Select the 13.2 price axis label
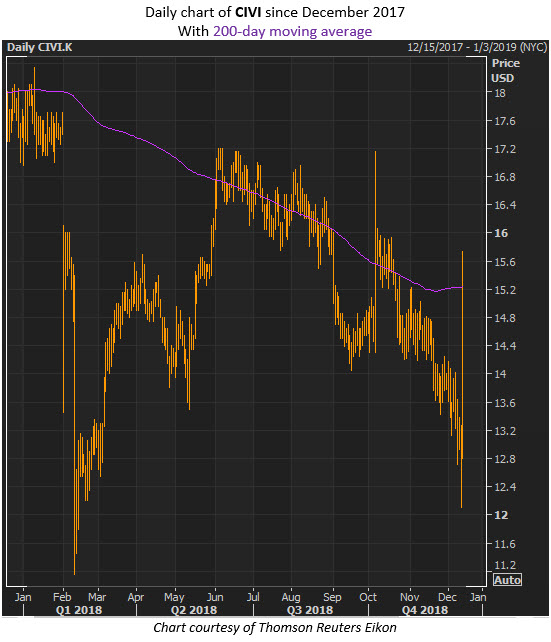The image size is (551, 642). tap(504, 431)
